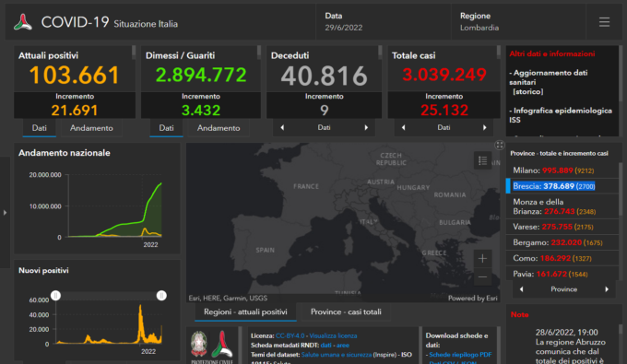Image resolution: width=627 pixels, height=364 pixels.
Task: Open the CC-BY-4.0 licence link
Action: tap(290, 335)
